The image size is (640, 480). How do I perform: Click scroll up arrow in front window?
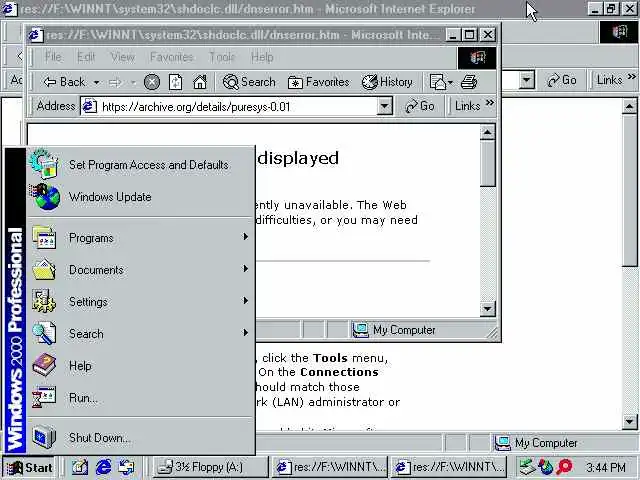487,132
